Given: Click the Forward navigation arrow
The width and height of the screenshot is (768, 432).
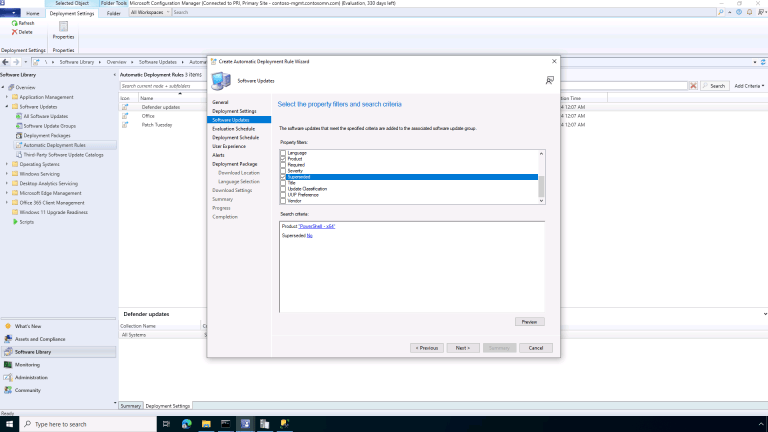Looking at the screenshot, I should pyautogui.click(x=16, y=62).
